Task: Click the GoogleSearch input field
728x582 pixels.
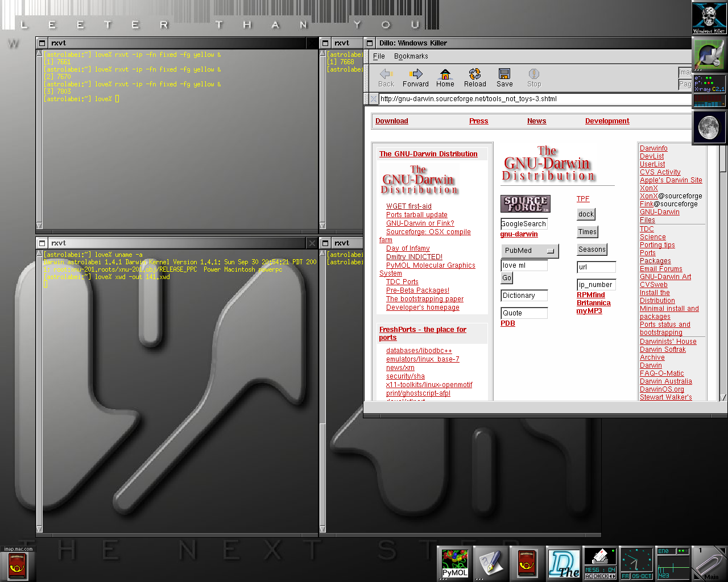Action: pyautogui.click(x=524, y=224)
